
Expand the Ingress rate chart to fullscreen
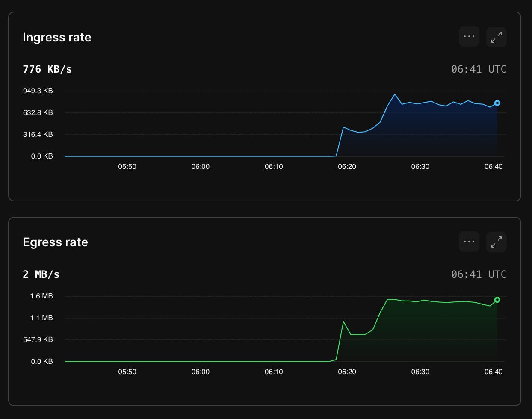497,37
